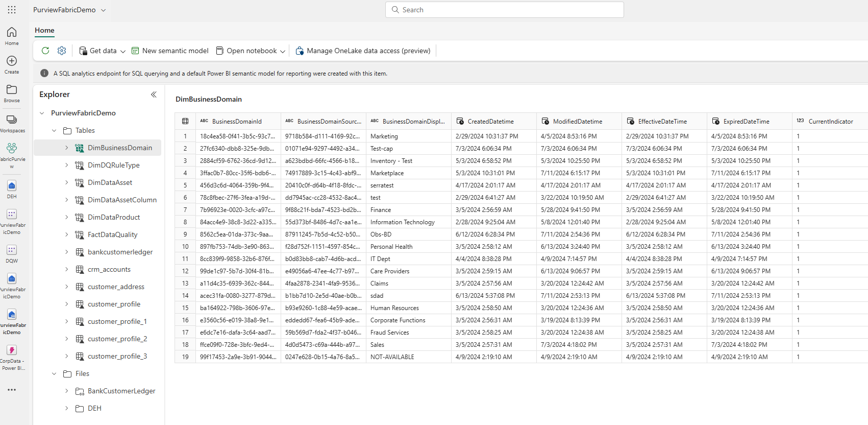868x425 pixels.
Task: Expand the BankCustomerLedger folder
Action: point(66,391)
